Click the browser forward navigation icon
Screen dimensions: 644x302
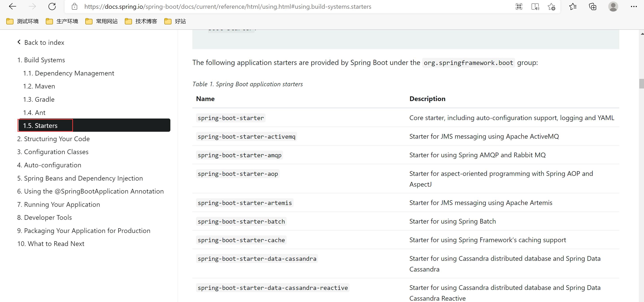32,6
